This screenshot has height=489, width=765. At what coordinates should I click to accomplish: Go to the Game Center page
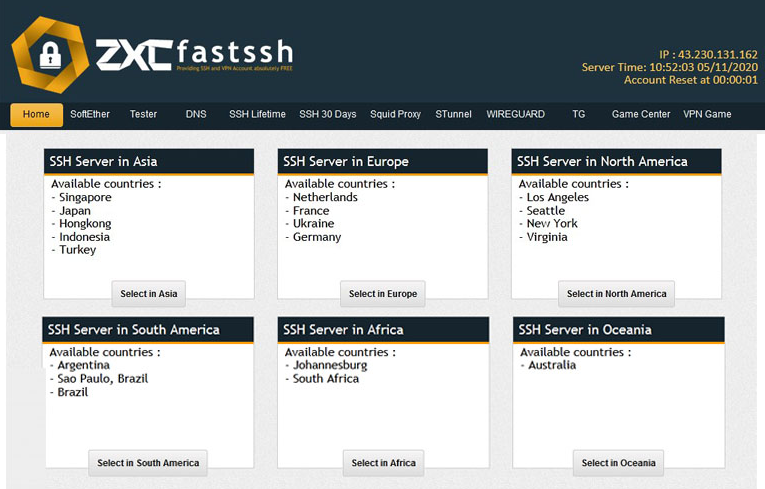[641, 114]
